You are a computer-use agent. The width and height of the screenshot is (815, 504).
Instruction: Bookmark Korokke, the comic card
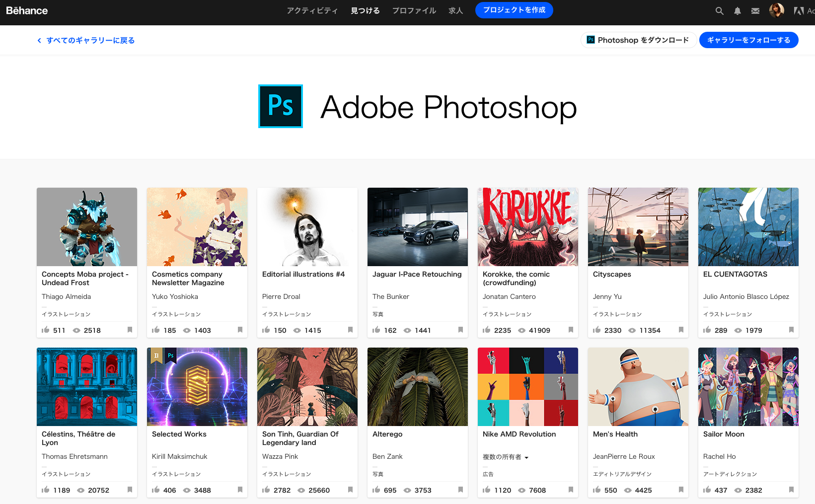pyautogui.click(x=571, y=330)
